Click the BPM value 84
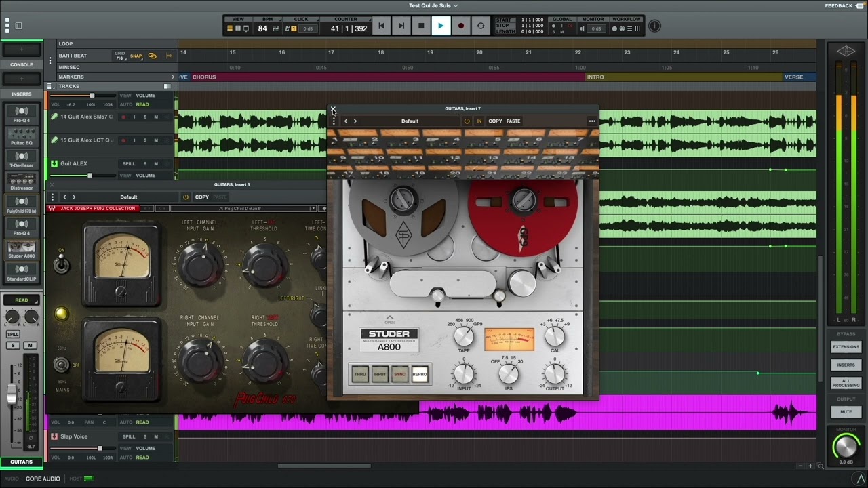 click(x=262, y=28)
